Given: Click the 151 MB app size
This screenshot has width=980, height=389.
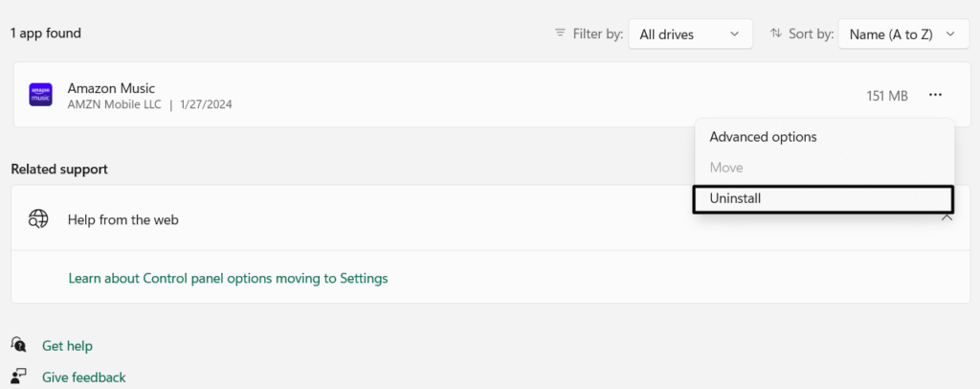Looking at the screenshot, I should (x=886, y=96).
